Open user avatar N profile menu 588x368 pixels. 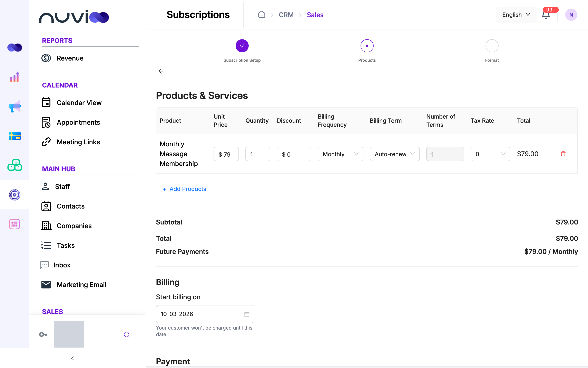(571, 15)
